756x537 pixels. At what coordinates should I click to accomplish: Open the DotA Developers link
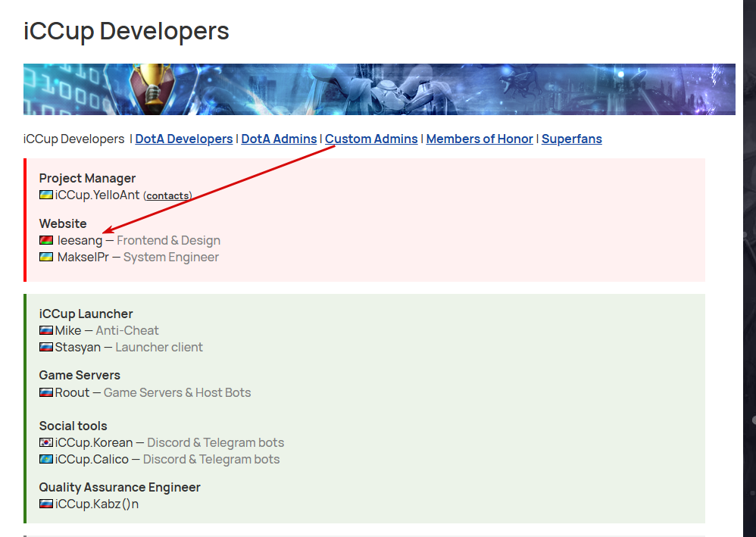[x=183, y=139]
